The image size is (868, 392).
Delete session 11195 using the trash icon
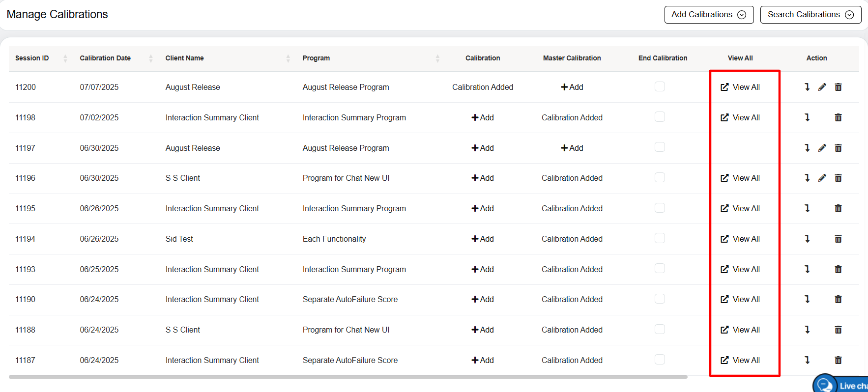[x=839, y=208]
